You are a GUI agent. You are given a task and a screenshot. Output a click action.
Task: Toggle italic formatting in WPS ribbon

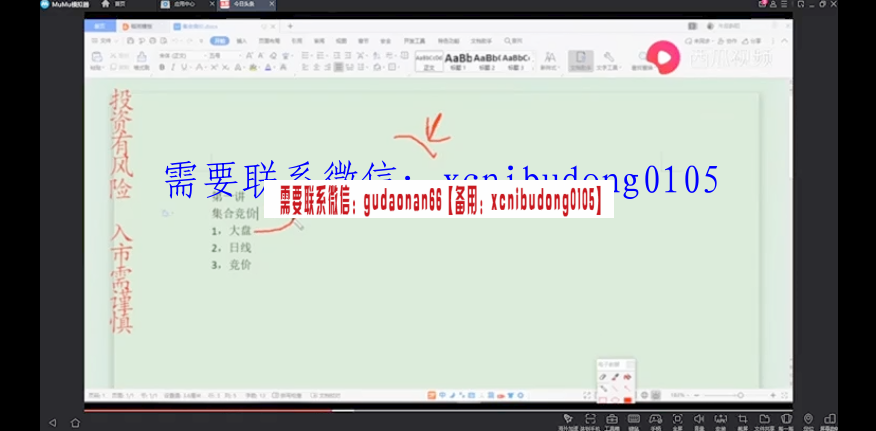[x=173, y=68]
